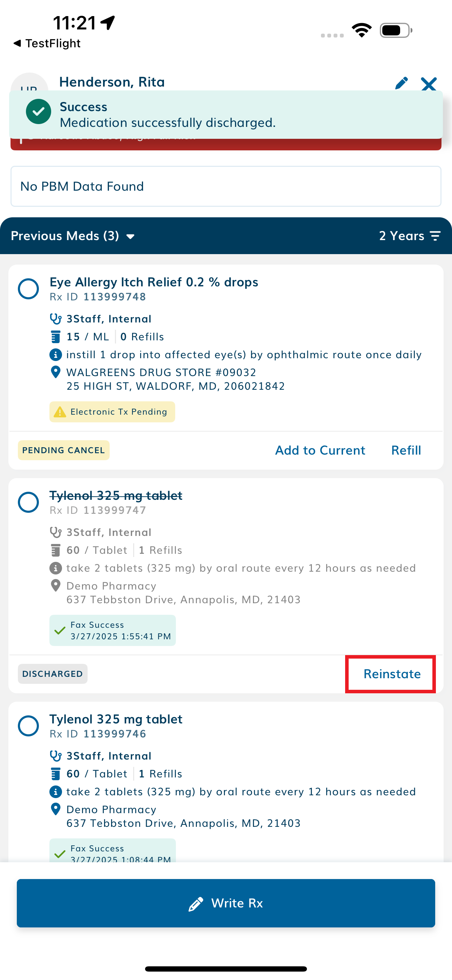Tap the warning icon on Electronic Tx Pending
Screen dimensions: 452x980
coord(60,411)
